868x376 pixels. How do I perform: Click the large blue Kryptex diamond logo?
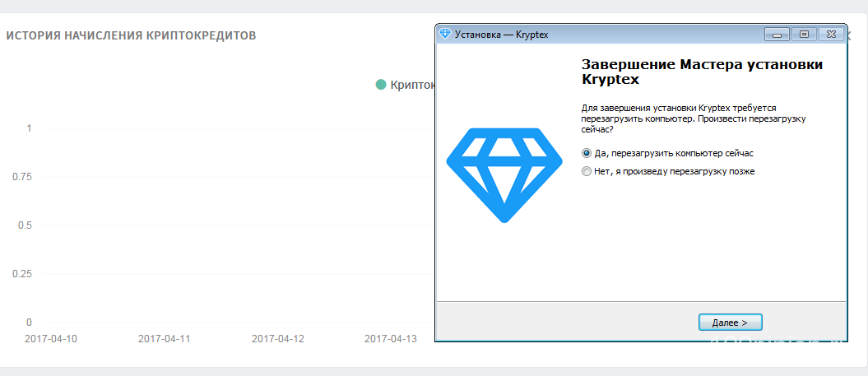[x=504, y=175]
